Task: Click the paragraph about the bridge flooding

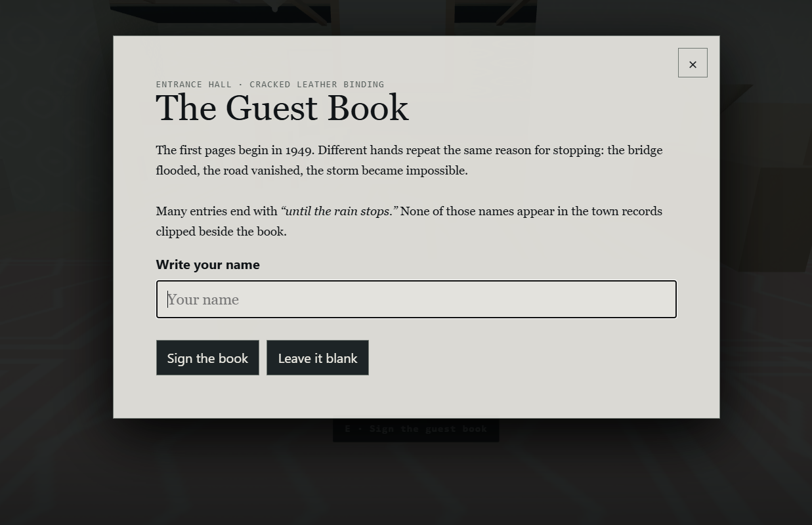Action: coord(409,160)
